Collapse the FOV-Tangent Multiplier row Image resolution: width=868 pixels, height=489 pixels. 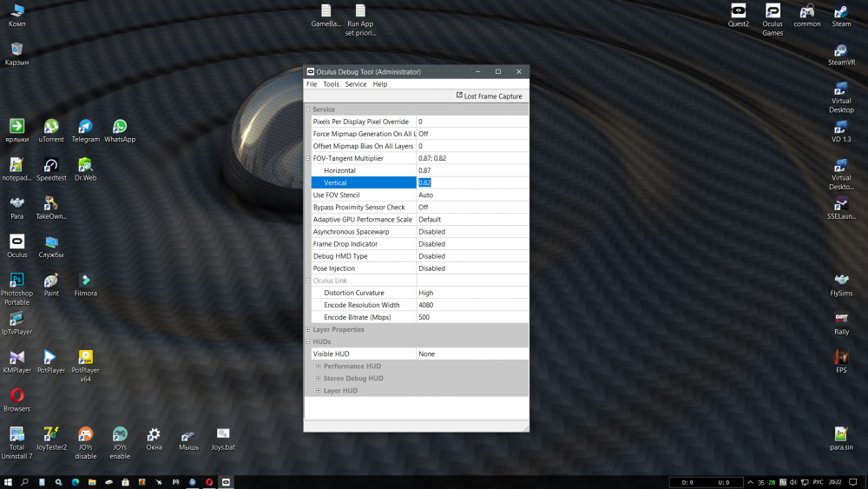[307, 159]
